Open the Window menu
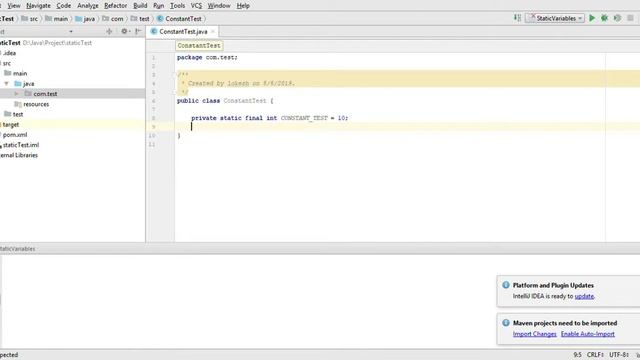The width and height of the screenshot is (640, 360). click(219, 6)
